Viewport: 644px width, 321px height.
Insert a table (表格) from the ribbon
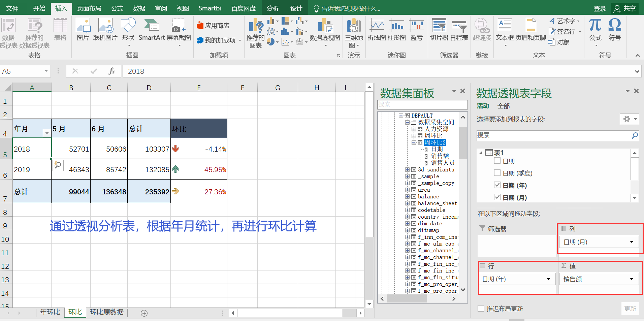60,30
